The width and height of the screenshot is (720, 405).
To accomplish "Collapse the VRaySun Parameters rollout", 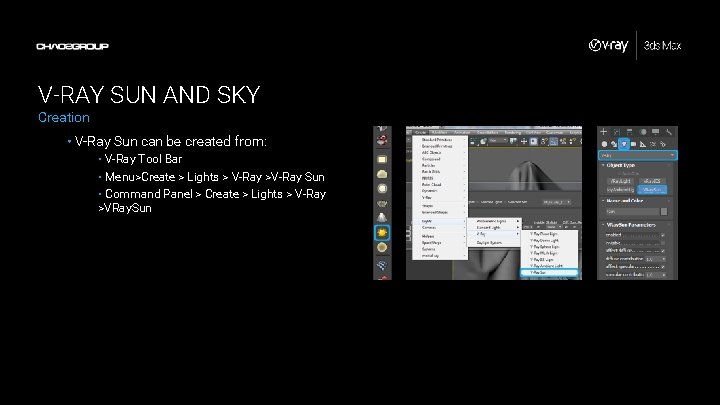I will [629, 225].
